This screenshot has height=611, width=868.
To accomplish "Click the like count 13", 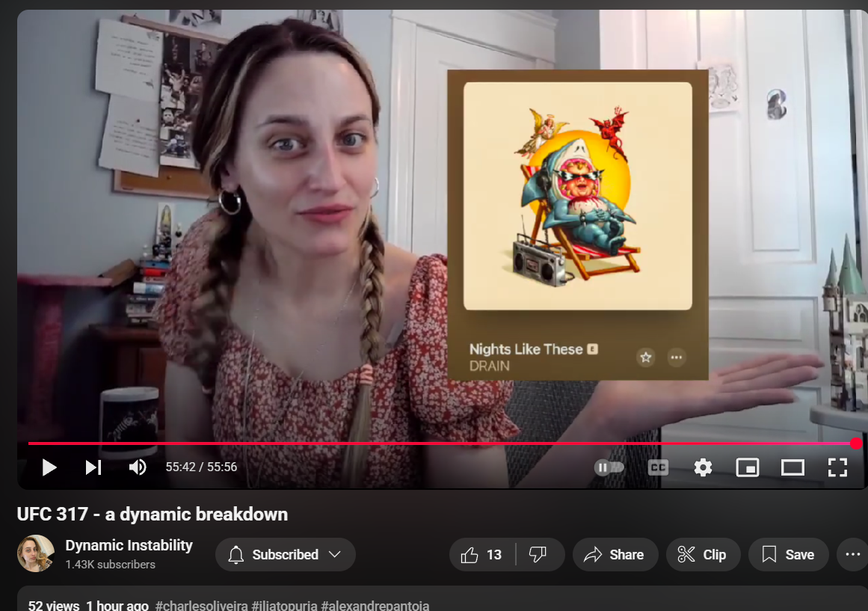I will tap(493, 554).
